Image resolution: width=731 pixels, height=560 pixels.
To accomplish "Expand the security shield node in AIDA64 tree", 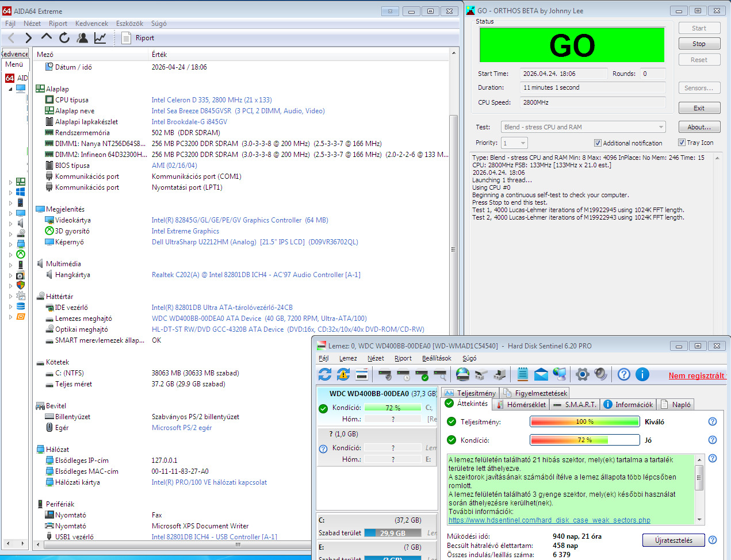I will click(x=10, y=285).
